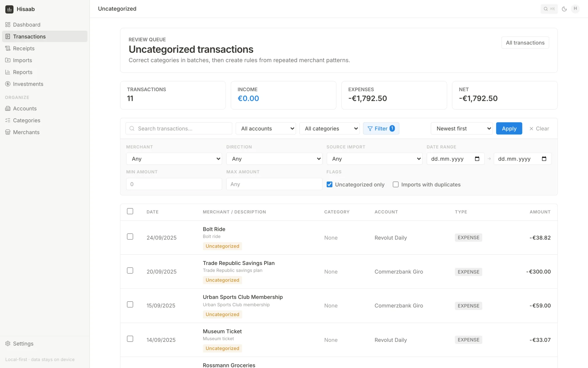This screenshot has height=368, width=588.
Task: Click the DATE column header
Action: (153, 212)
